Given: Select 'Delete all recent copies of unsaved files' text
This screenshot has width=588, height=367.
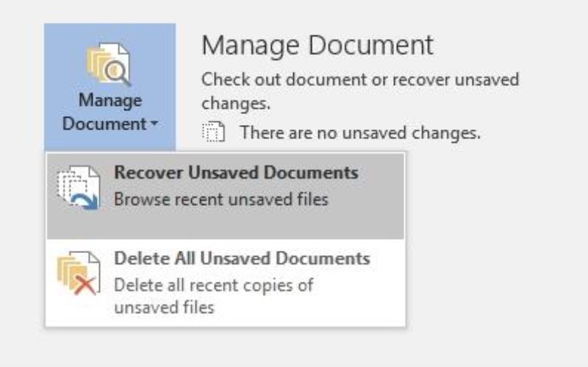Looking at the screenshot, I should (213, 296).
